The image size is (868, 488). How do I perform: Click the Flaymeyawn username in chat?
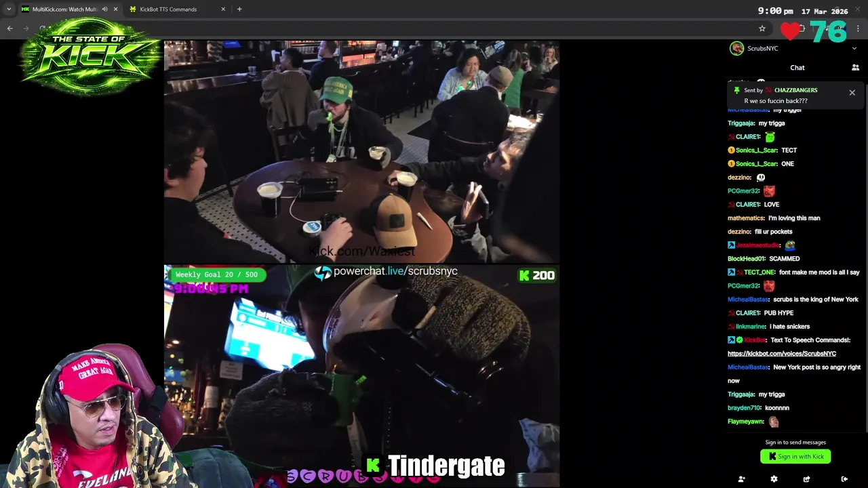tap(746, 422)
